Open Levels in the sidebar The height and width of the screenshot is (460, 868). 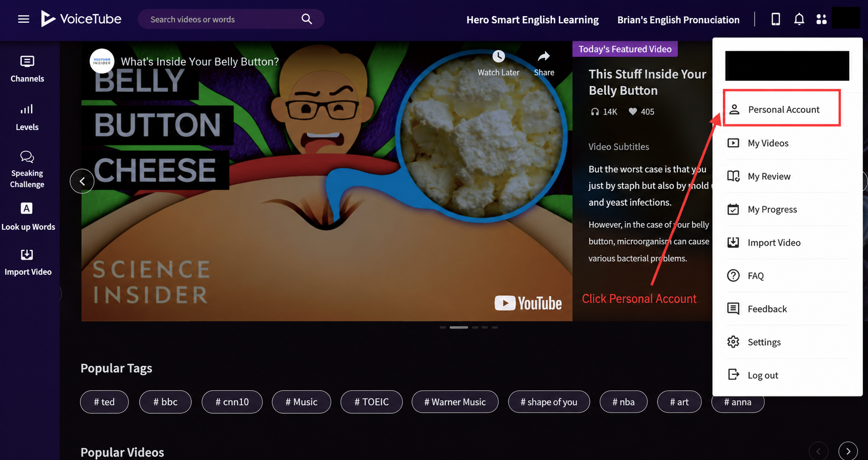click(27, 117)
